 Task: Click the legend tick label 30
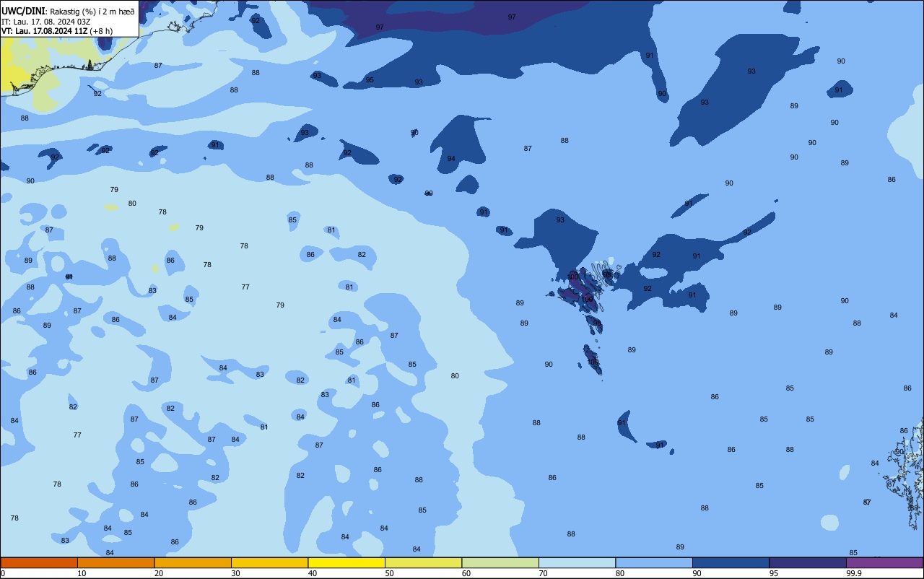pos(235,573)
